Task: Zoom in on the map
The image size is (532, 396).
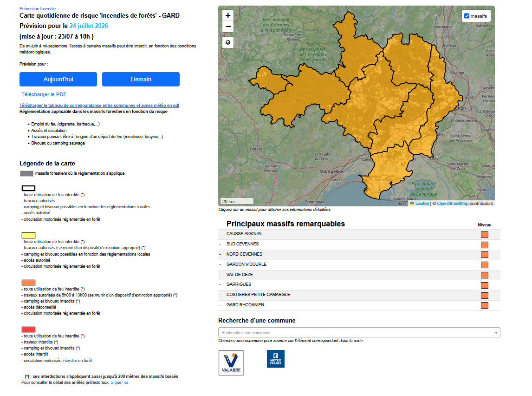Action: point(228,15)
